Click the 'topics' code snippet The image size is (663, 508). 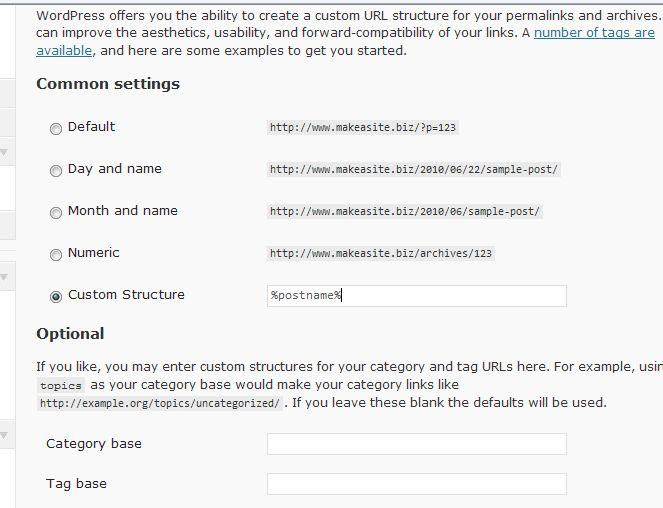pyautogui.click(x=60, y=385)
